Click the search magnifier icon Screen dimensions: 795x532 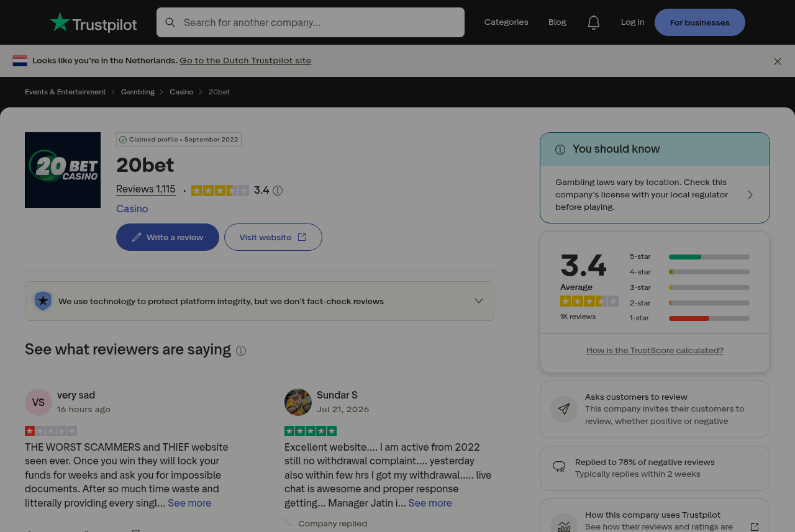coord(170,22)
